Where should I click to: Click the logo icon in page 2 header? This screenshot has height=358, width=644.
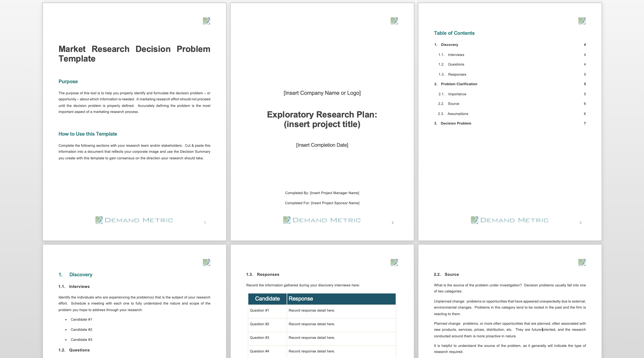(x=394, y=21)
